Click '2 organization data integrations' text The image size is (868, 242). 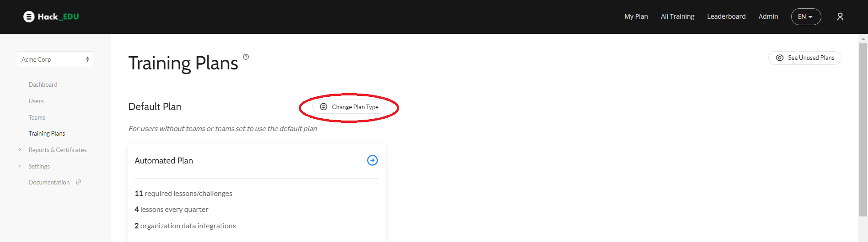pyautogui.click(x=185, y=226)
